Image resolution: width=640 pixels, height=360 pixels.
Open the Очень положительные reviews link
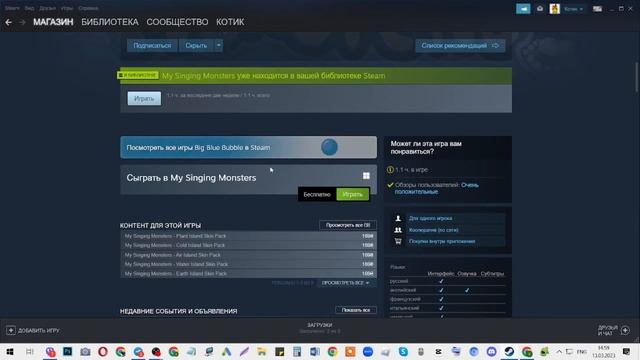click(x=436, y=188)
